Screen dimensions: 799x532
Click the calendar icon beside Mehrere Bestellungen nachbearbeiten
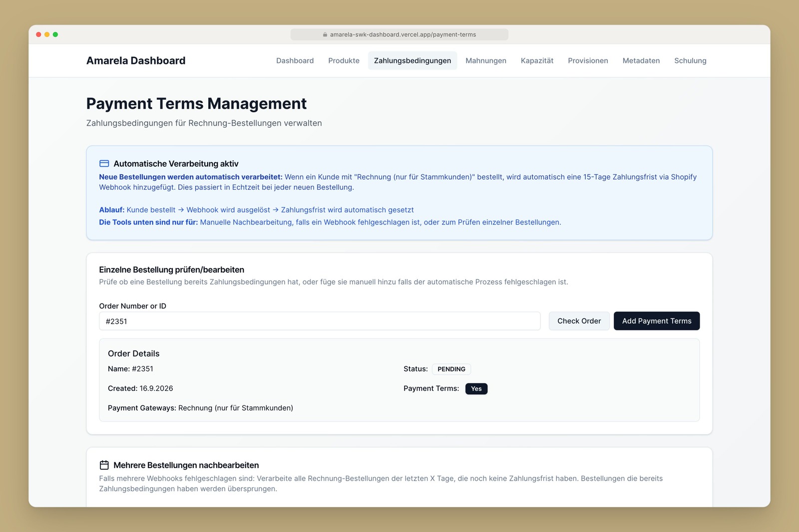(104, 465)
